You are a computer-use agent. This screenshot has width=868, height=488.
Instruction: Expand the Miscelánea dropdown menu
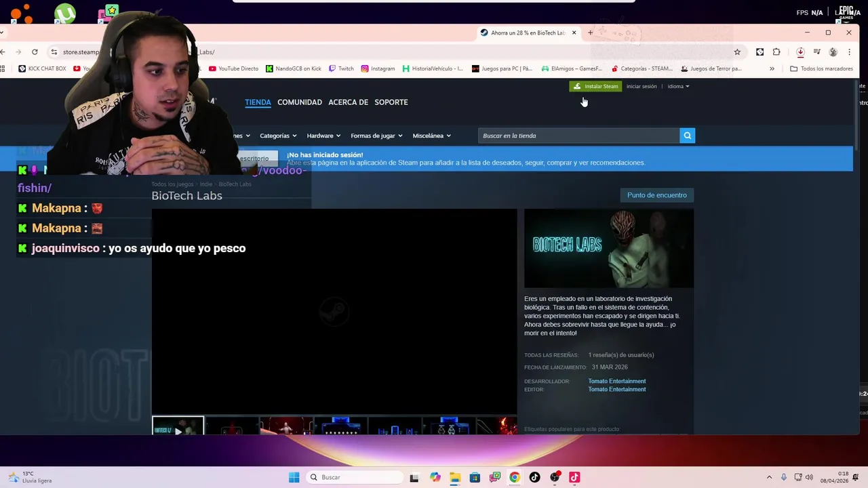point(431,136)
